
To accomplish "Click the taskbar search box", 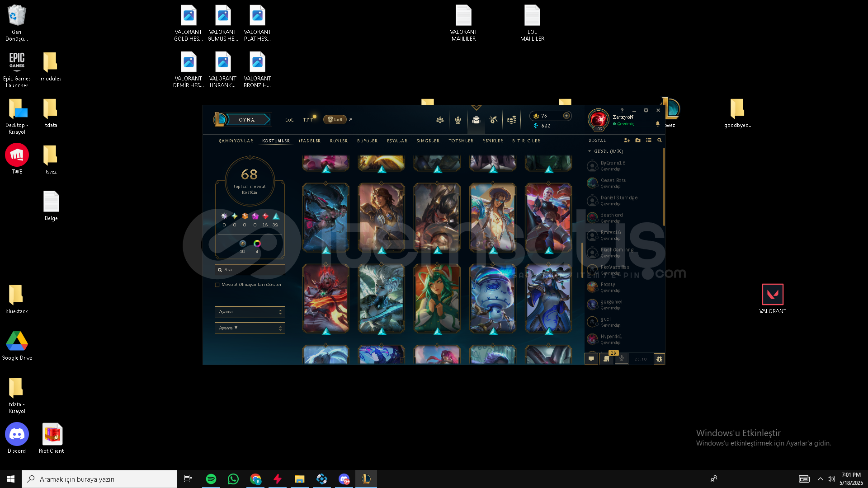I will point(99,479).
